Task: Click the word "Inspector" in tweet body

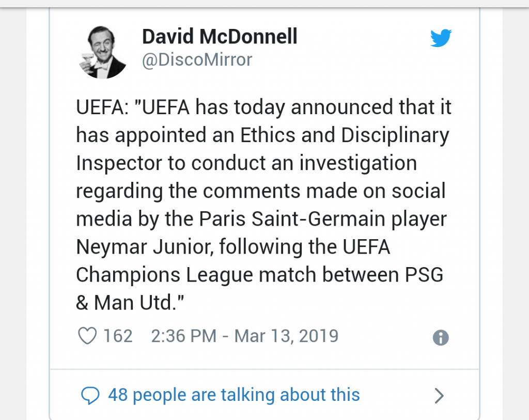Action: [119, 163]
